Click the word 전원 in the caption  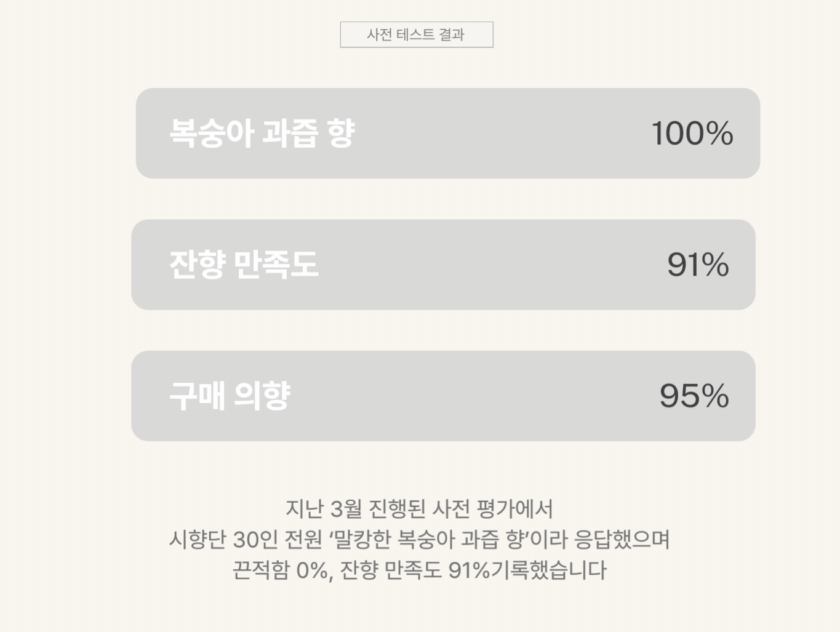pyautogui.click(x=303, y=540)
